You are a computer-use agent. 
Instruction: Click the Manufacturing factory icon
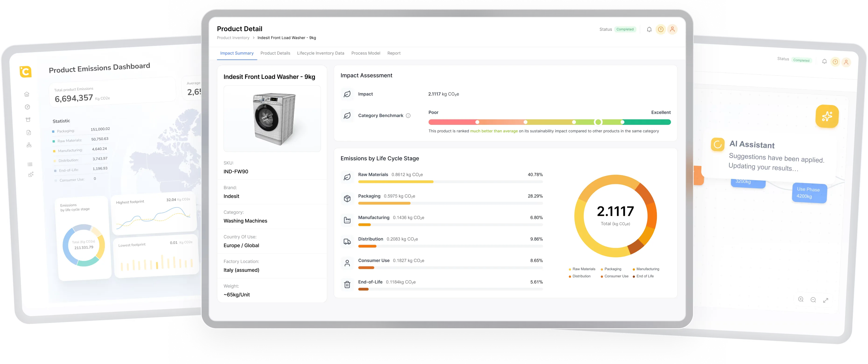click(x=347, y=220)
